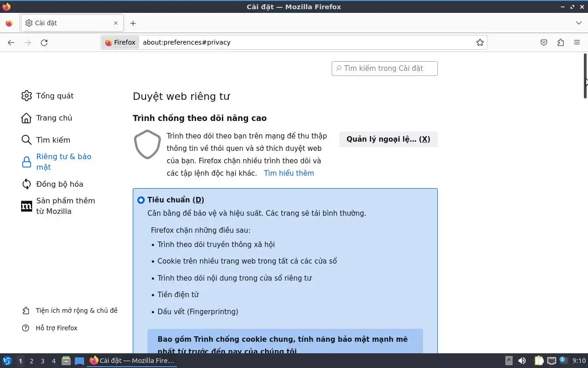
Task: Open the clipboard manager tray icon
Action: tap(539, 361)
